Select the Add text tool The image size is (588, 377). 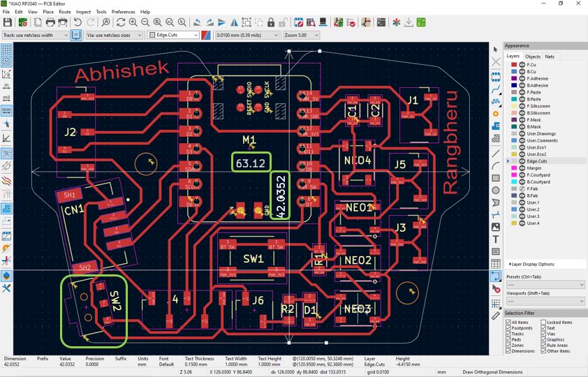coord(496,239)
